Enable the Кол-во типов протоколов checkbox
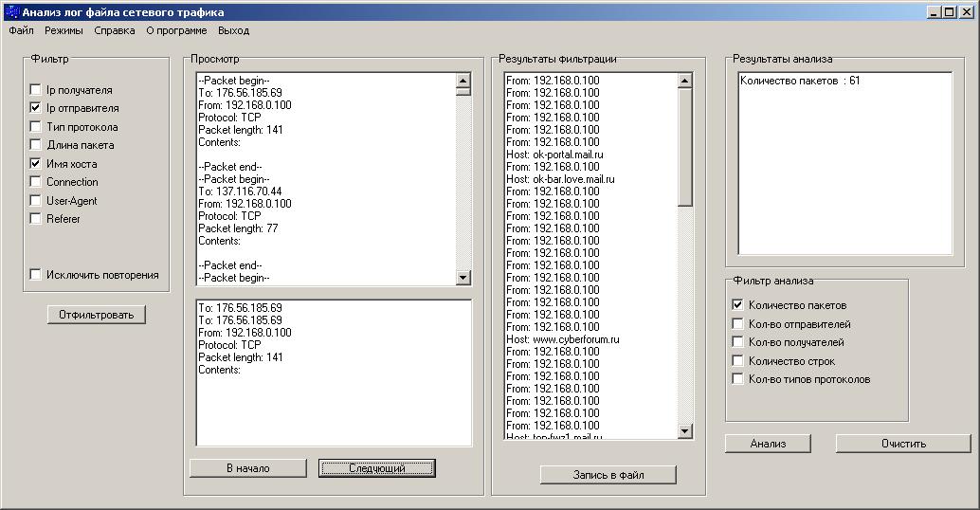The image size is (980, 510). click(x=738, y=379)
